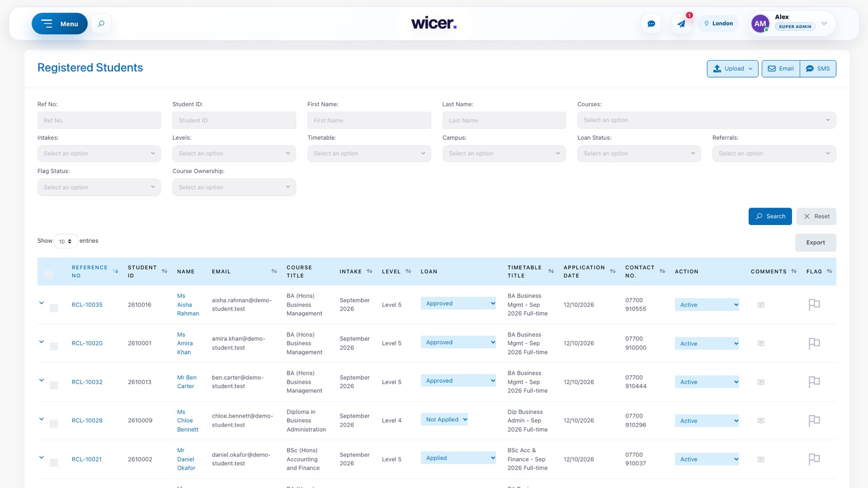Flag student RCL-10032
This screenshot has height=488, width=868.
tap(814, 382)
